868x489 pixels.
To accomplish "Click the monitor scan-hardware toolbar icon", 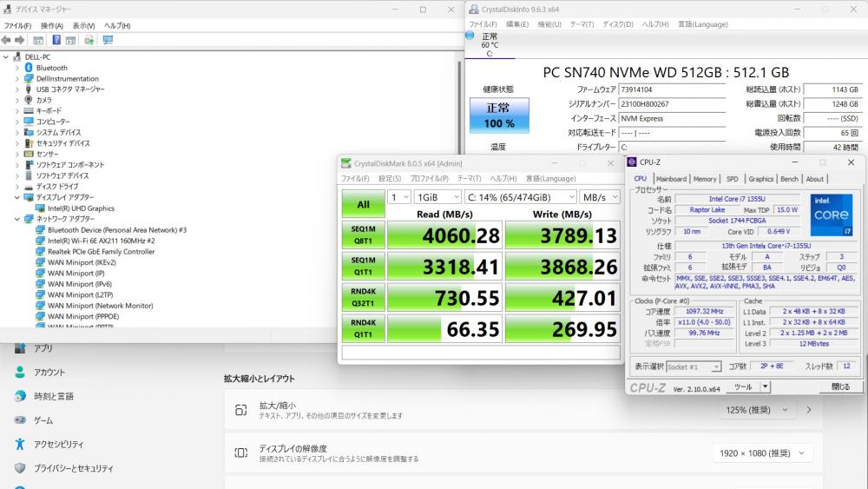I will coord(108,40).
